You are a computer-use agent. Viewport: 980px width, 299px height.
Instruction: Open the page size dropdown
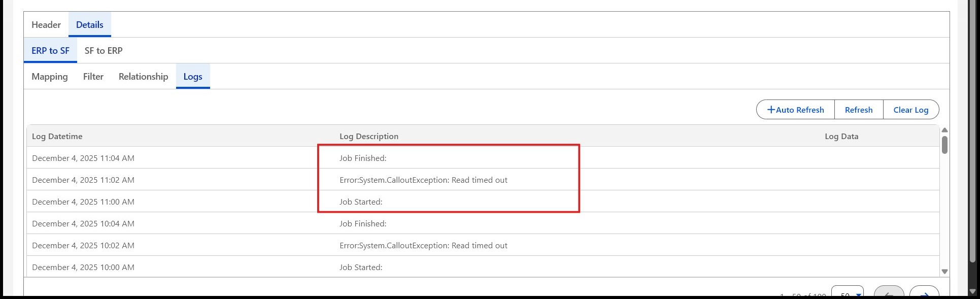(x=848, y=293)
